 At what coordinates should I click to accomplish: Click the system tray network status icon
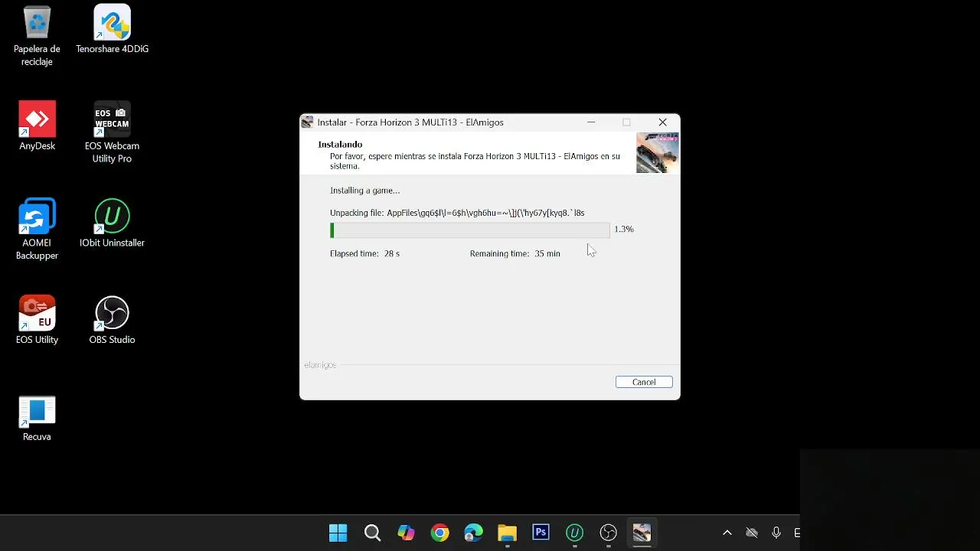(752, 533)
